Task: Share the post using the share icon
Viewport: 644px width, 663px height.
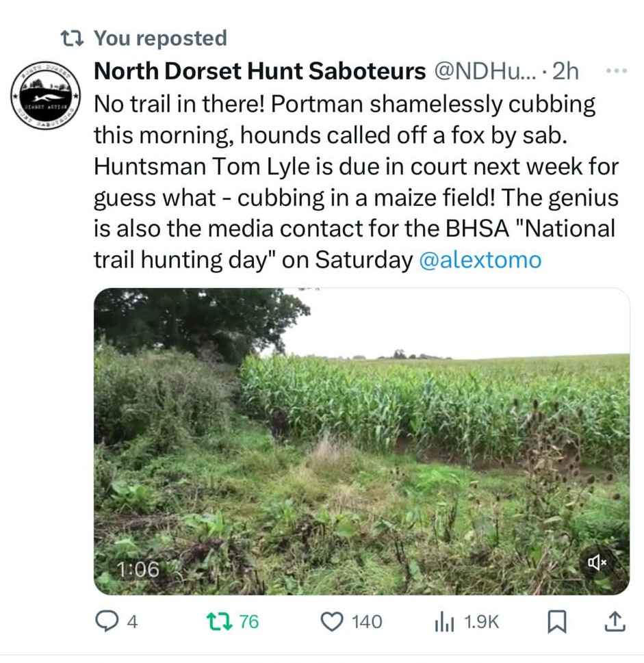Action: tap(614, 621)
